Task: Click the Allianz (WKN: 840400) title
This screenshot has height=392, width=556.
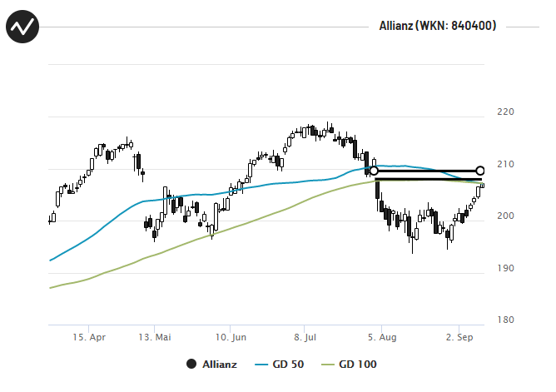Action: 438,26
